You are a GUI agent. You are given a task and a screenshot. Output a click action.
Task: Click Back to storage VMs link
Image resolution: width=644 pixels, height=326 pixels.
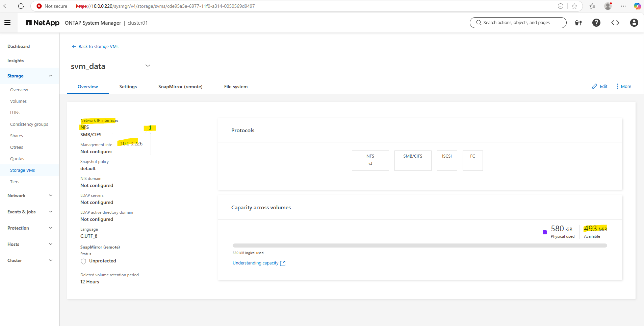pyautogui.click(x=98, y=47)
